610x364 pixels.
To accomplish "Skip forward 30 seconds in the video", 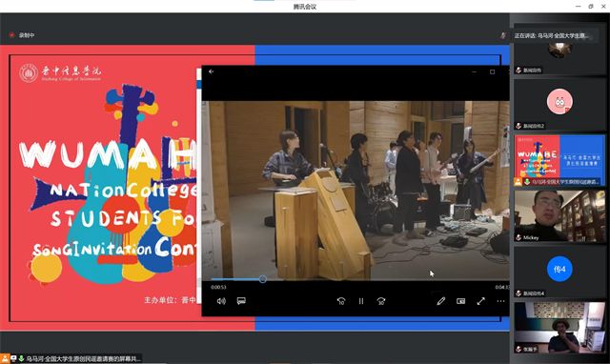I will (381, 301).
